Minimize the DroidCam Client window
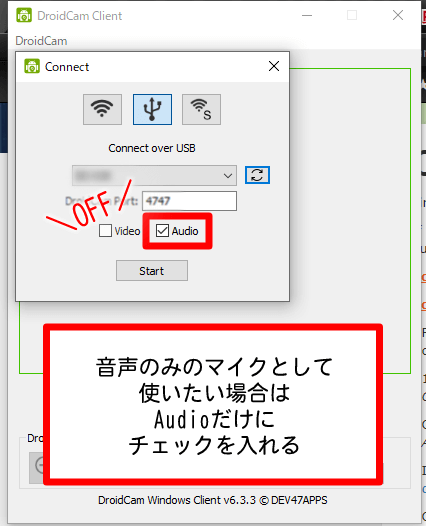This screenshot has height=526, width=426. pyautogui.click(x=307, y=15)
